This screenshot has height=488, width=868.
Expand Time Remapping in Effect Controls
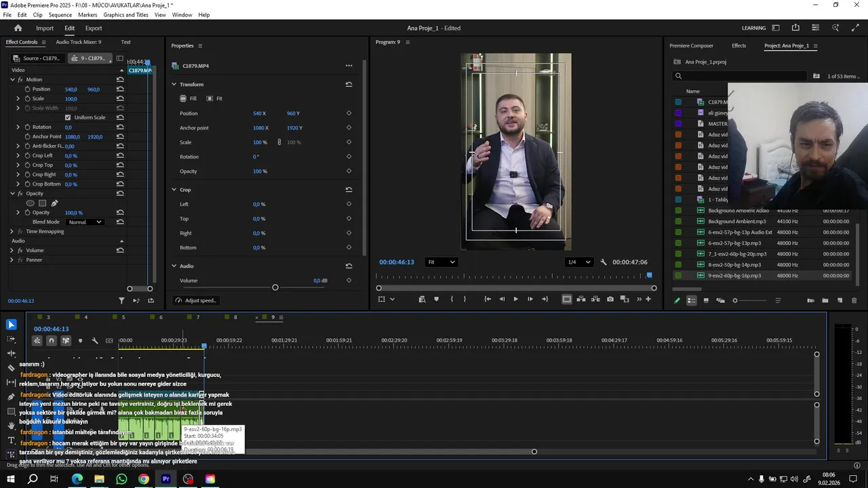tap(12, 231)
